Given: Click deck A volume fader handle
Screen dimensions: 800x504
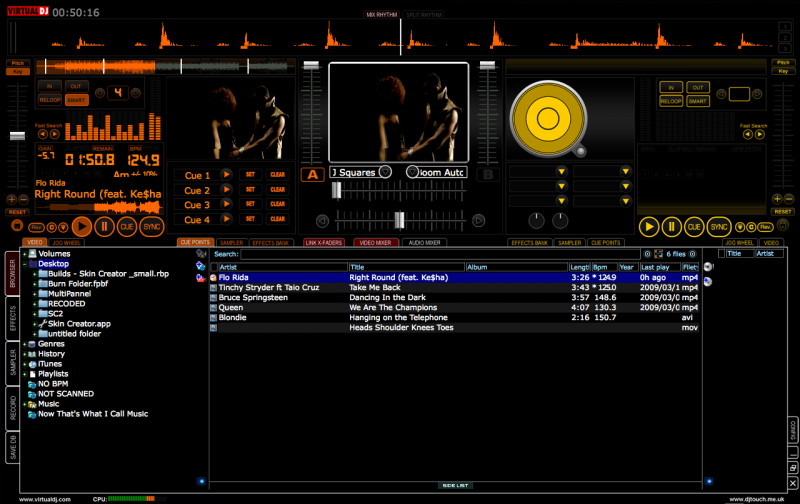Looking at the screenshot, I should pos(311,65).
